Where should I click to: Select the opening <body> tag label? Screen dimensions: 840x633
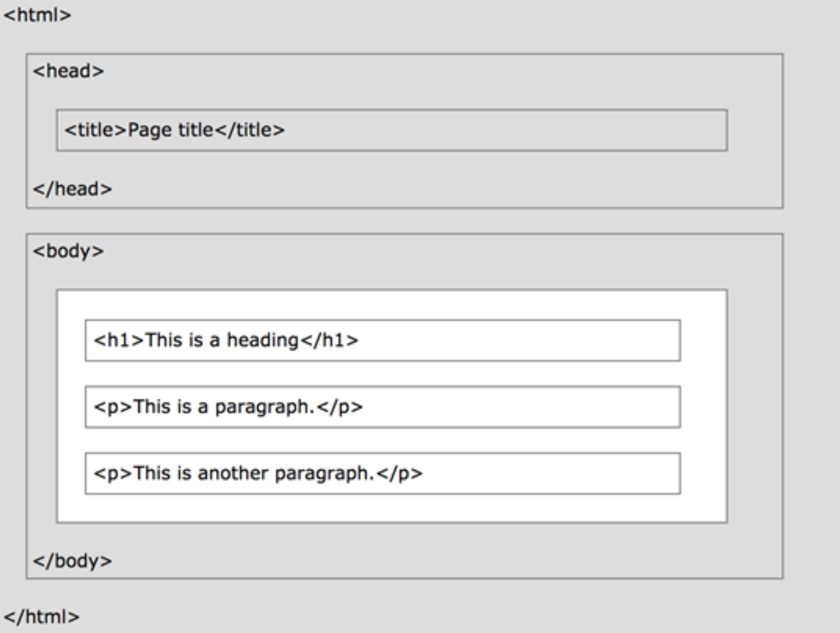[x=69, y=251]
